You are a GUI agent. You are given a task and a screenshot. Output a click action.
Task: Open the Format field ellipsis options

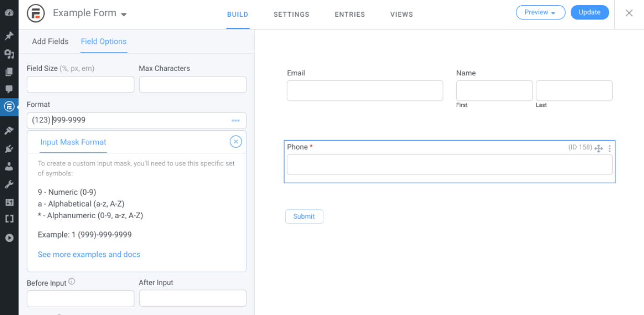pos(235,121)
